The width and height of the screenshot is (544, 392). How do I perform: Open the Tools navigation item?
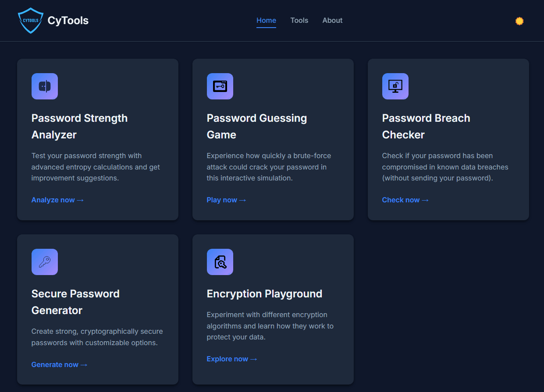[299, 20]
